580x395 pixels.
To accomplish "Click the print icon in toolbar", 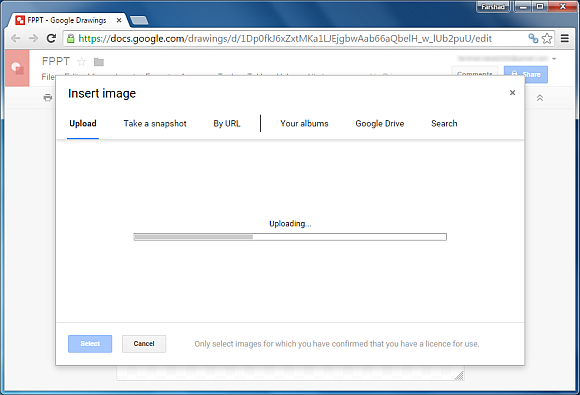I will [x=48, y=98].
